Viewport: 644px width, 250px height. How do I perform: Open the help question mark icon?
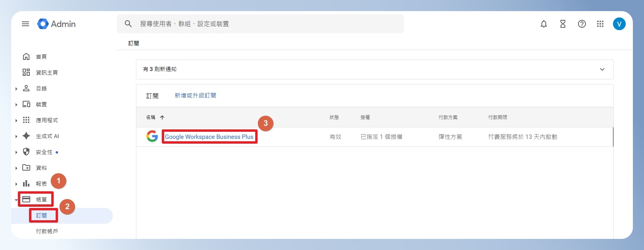coord(582,24)
